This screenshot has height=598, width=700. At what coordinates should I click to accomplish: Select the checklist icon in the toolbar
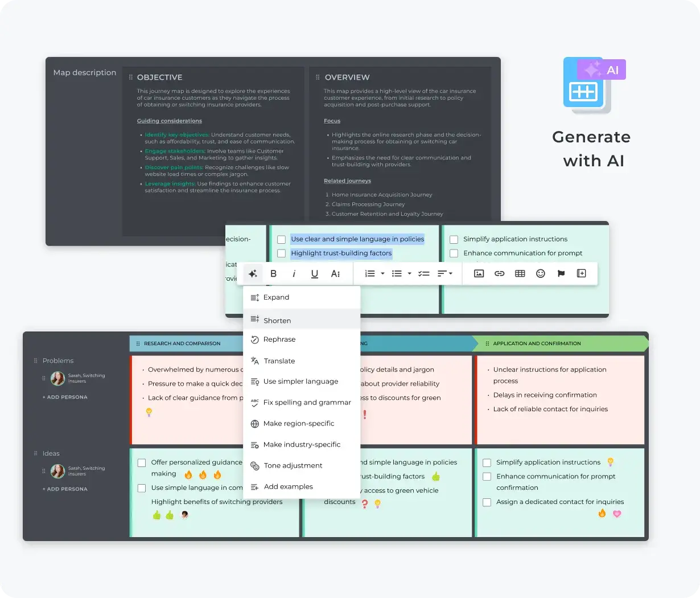(x=423, y=273)
